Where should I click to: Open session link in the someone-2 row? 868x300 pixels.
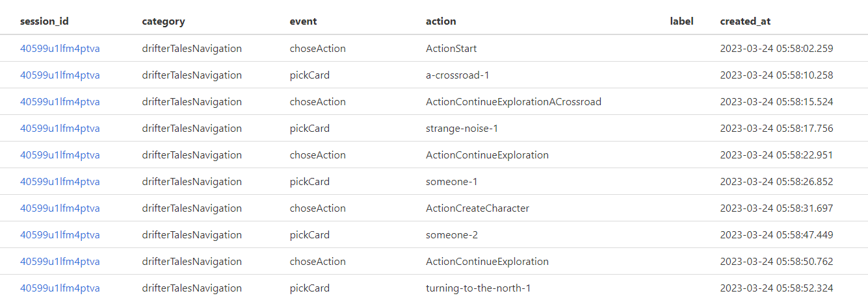click(x=60, y=234)
